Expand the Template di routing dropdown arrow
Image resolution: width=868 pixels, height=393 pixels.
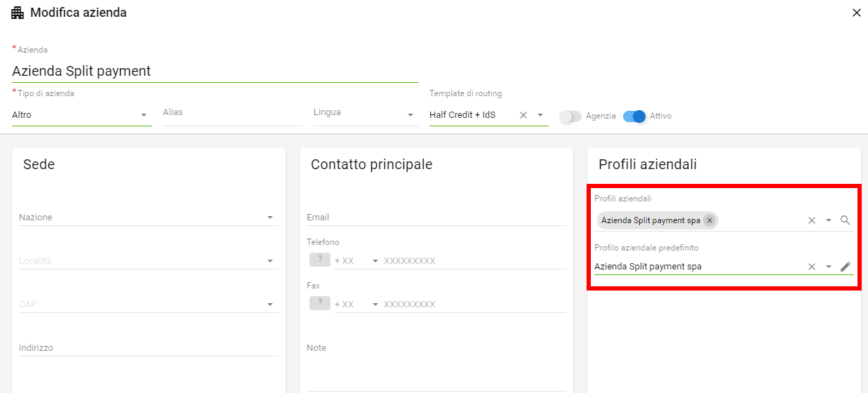click(x=540, y=115)
